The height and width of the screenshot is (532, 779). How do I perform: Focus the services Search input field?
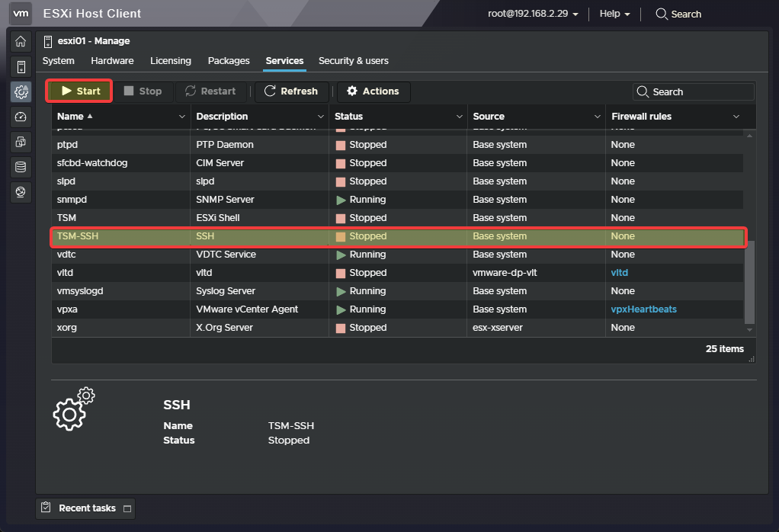tap(693, 92)
